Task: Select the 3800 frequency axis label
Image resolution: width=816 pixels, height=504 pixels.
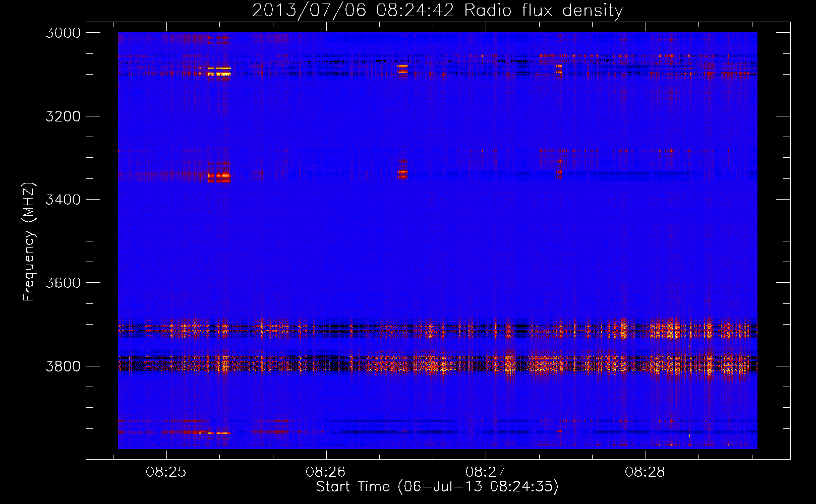Action: pyautogui.click(x=63, y=366)
